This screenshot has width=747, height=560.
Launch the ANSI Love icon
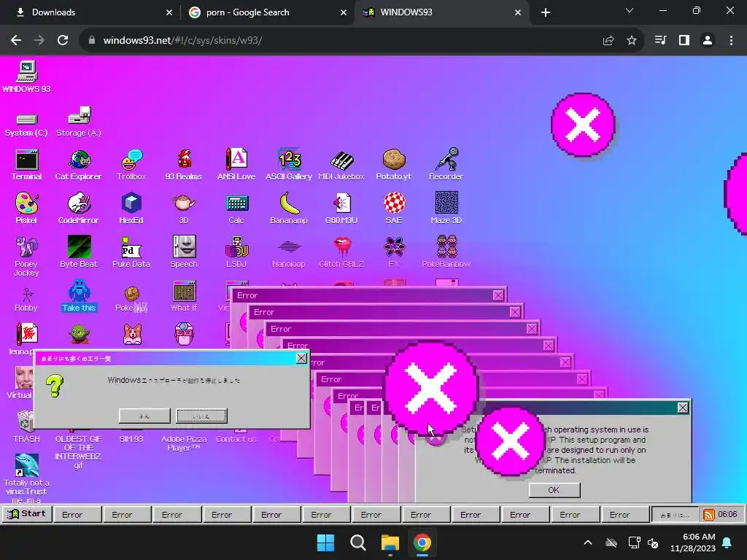pos(236,164)
